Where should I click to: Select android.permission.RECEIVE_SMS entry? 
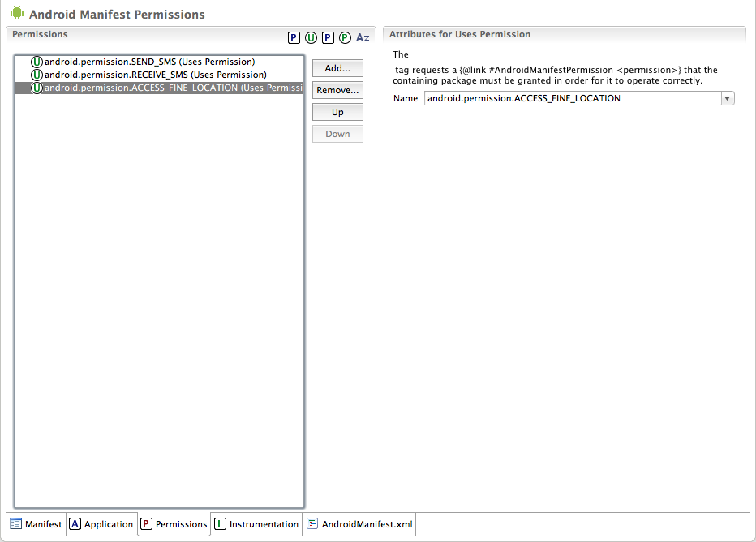[160, 75]
